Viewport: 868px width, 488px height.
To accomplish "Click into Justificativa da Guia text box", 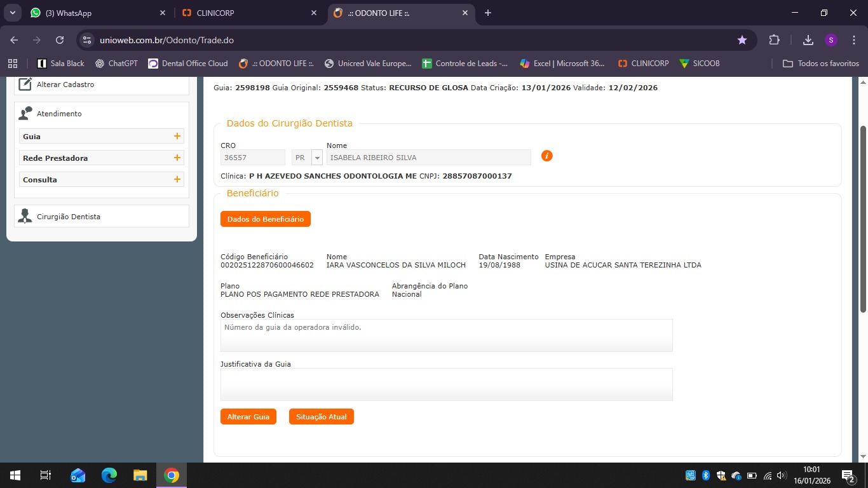I will (x=446, y=384).
